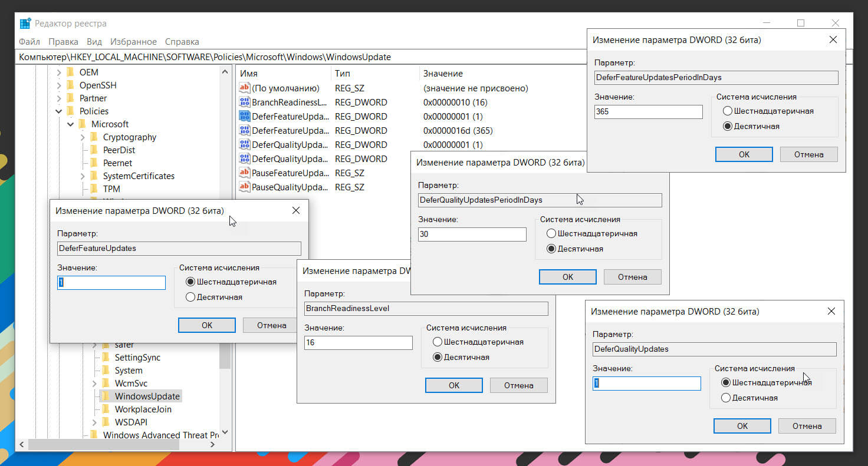Click the tree scroll-up arrow button
868x466 pixels.
(225, 72)
